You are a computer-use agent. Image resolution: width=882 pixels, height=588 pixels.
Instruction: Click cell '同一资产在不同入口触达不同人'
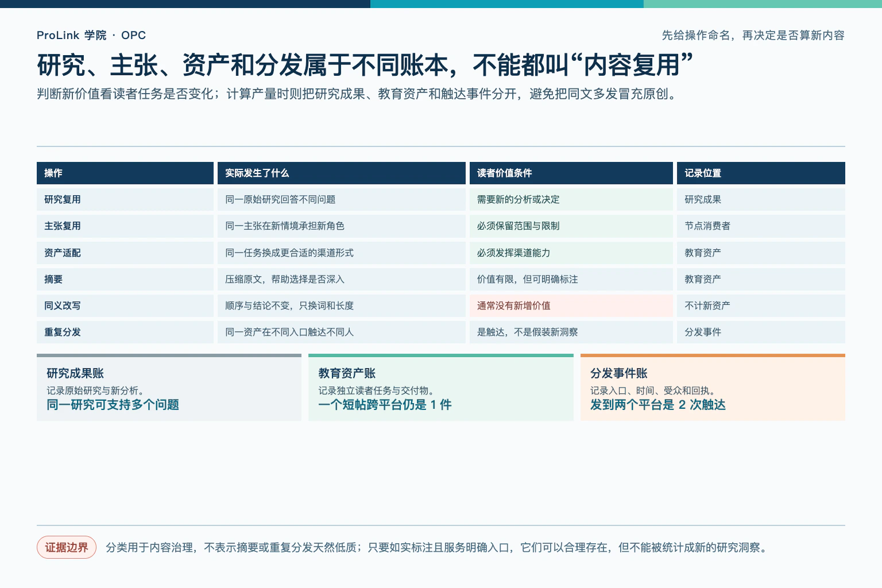[342, 332]
